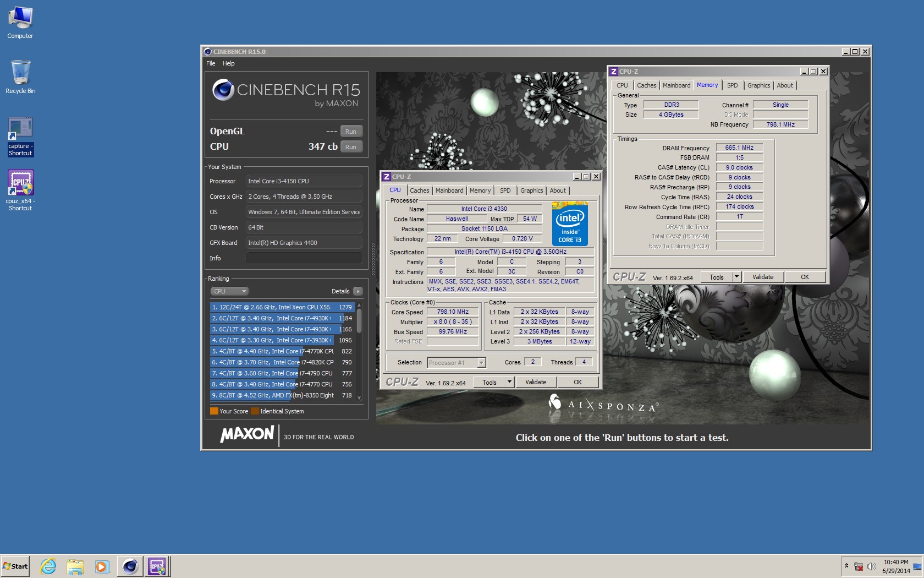Switch to Memory tab in front CPU-Z window
This screenshot has height=578, width=924.
click(480, 190)
